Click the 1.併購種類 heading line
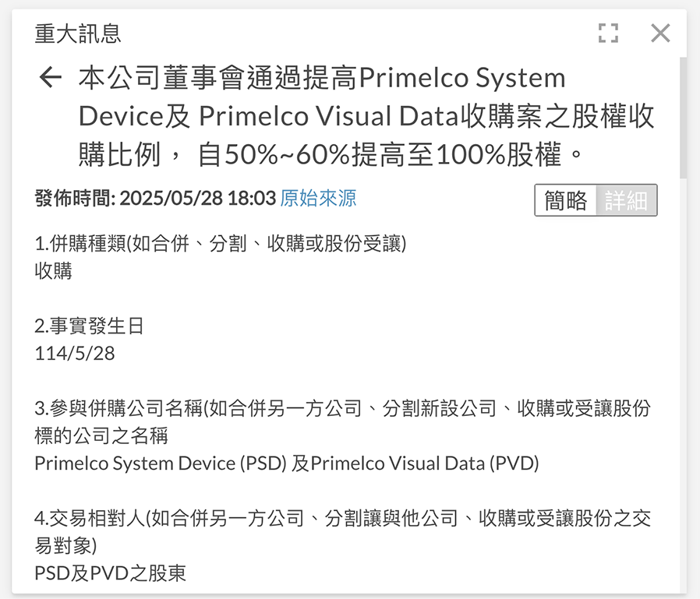The image size is (700, 599). [221, 244]
